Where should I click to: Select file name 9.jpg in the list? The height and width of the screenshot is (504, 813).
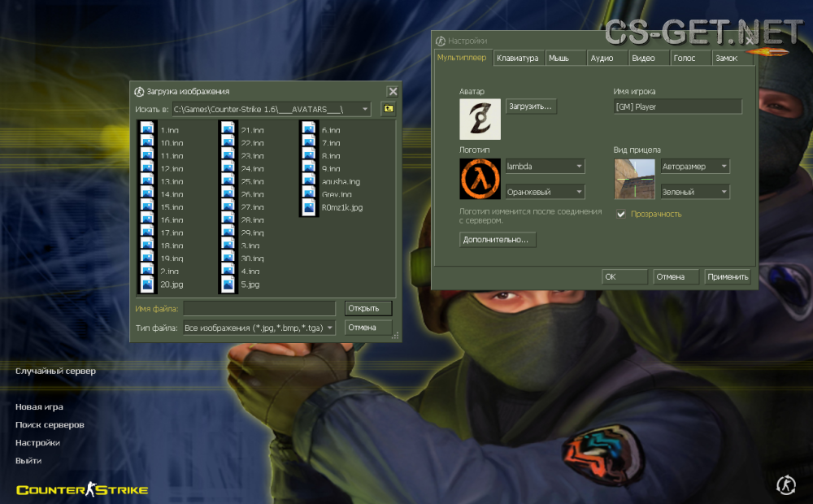331,168
